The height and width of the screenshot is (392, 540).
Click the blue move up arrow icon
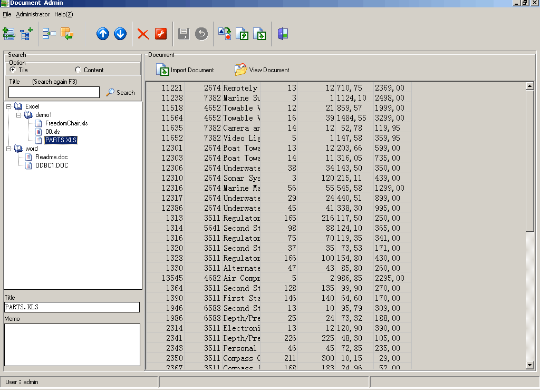coord(103,34)
